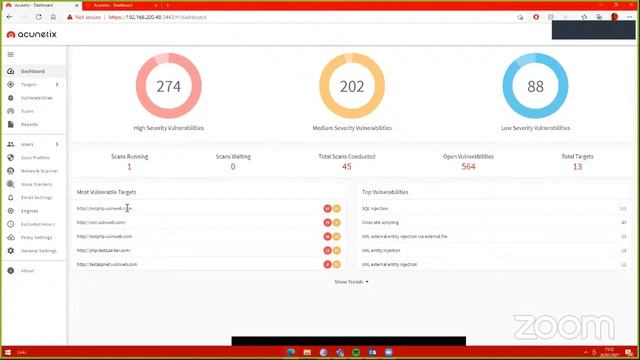This screenshot has height=360, width=640.
Task: Expand the Users submenu chevron
Action: [57, 144]
